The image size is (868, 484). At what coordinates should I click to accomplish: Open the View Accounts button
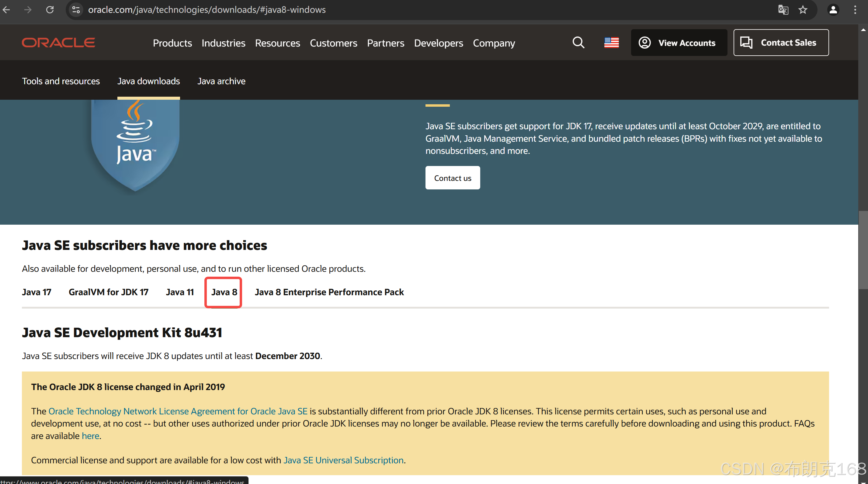tap(679, 43)
